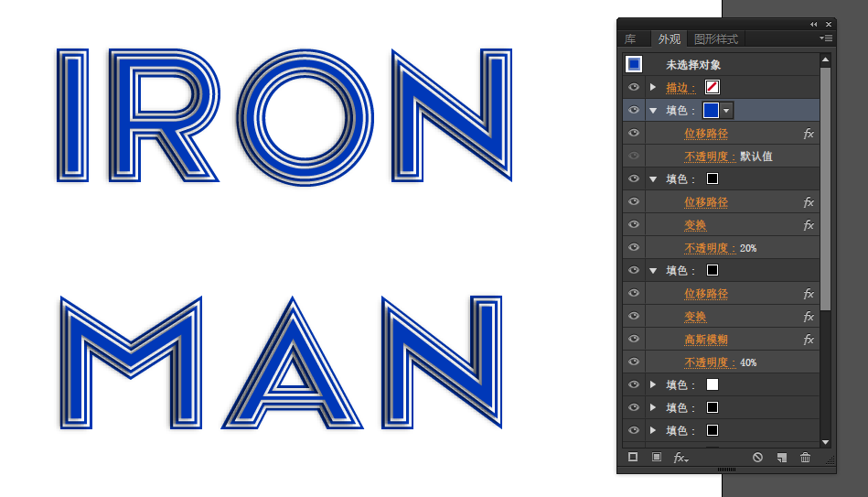Open 变换 effect above 20% opacity
Screen dimensions: 868x497
tap(695, 225)
